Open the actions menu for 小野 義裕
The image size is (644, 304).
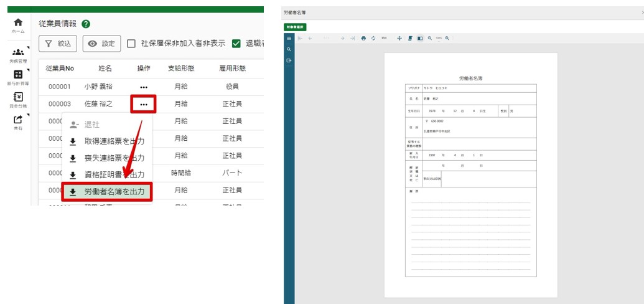click(x=143, y=87)
